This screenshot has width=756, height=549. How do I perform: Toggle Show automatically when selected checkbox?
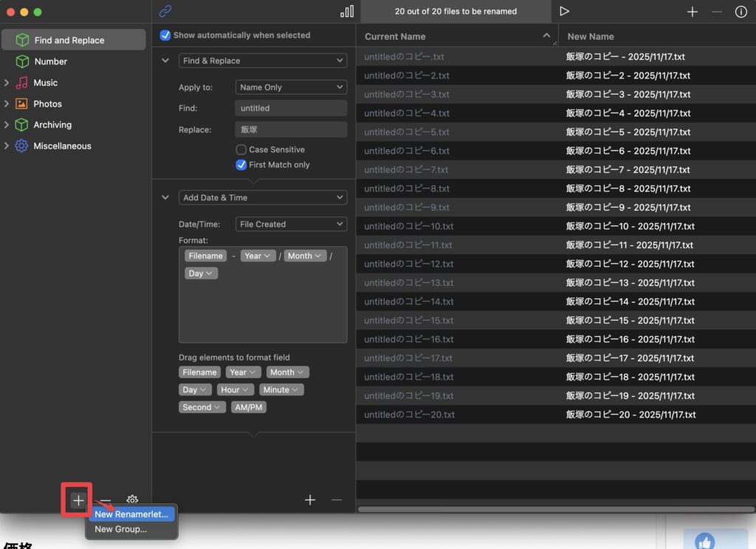pyautogui.click(x=165, y=35)
